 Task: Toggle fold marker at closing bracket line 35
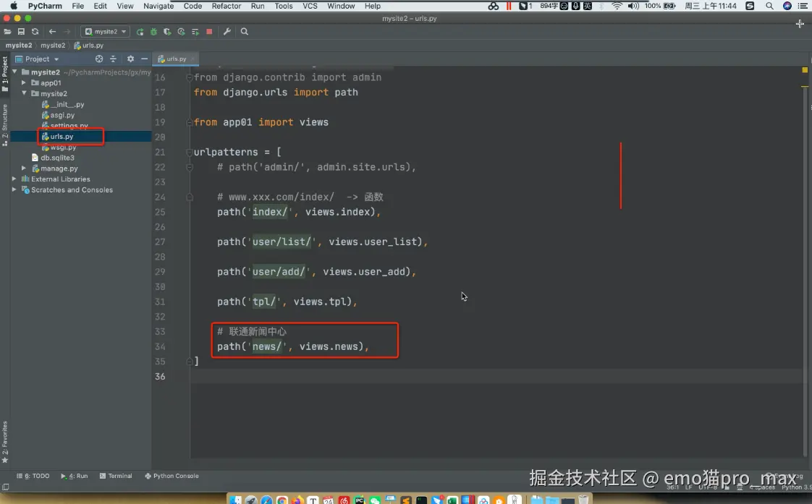(190, 361)
